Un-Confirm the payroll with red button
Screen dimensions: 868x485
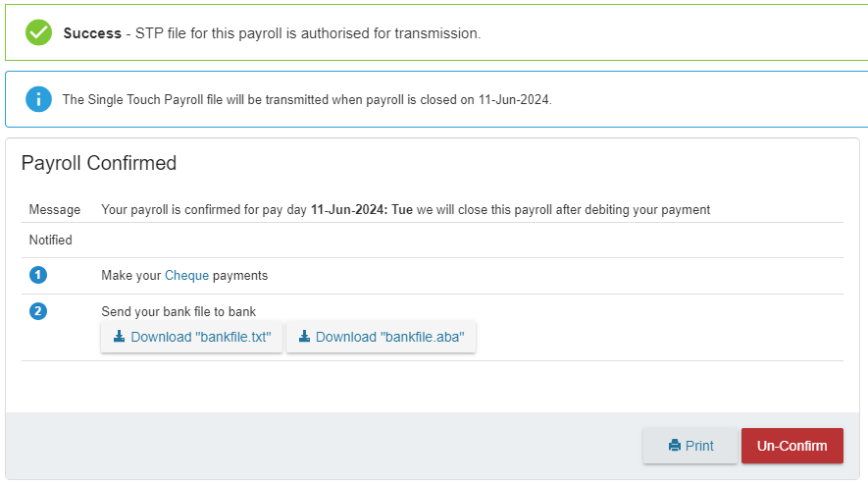[x=792, y=446]
